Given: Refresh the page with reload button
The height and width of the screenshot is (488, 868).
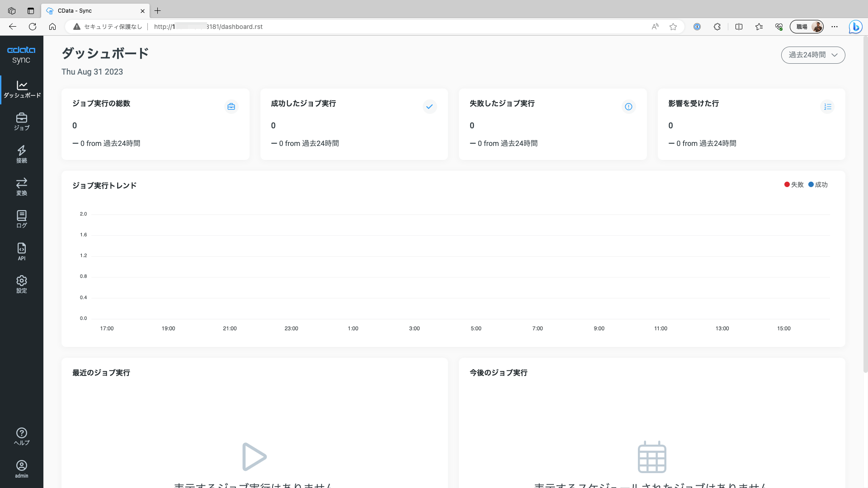Looking at the screenshot, I should [x=33, y=27].
